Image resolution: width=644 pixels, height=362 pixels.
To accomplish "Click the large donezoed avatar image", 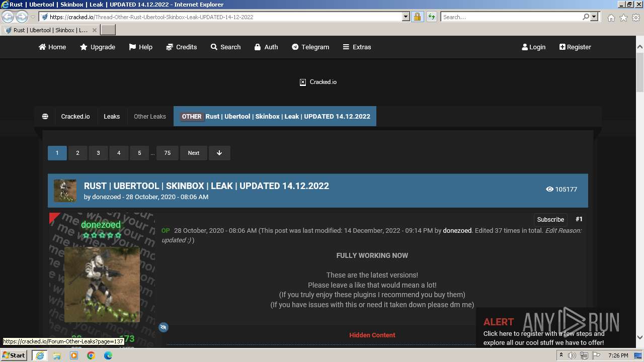I will tap(102, 285).
